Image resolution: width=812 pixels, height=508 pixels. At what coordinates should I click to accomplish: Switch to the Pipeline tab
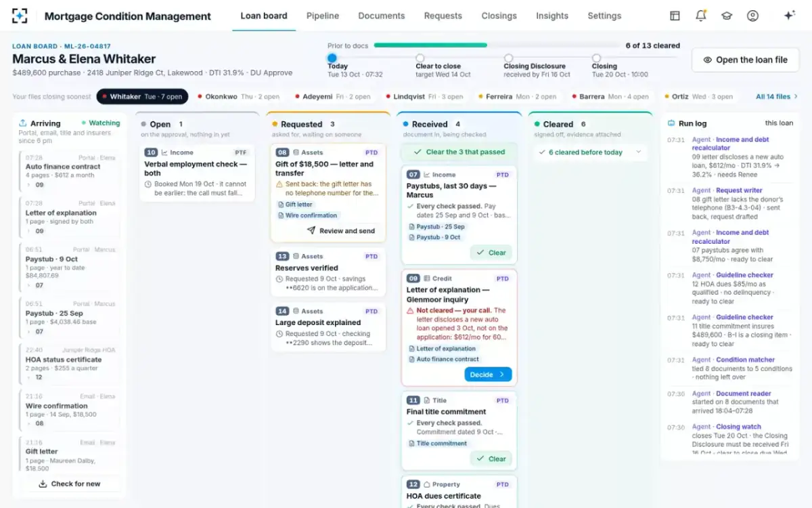(x=323, y=16)
